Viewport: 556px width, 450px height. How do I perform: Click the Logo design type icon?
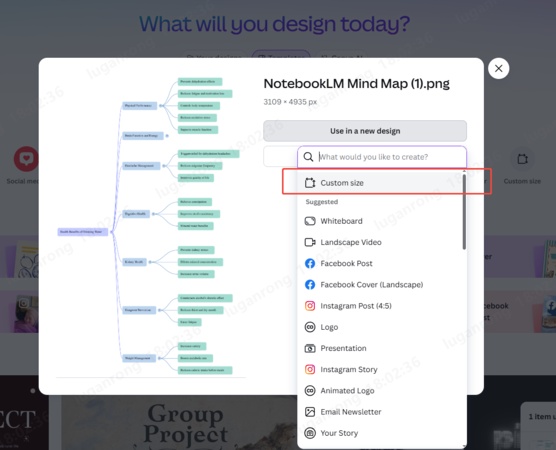(x=310, y=327)
